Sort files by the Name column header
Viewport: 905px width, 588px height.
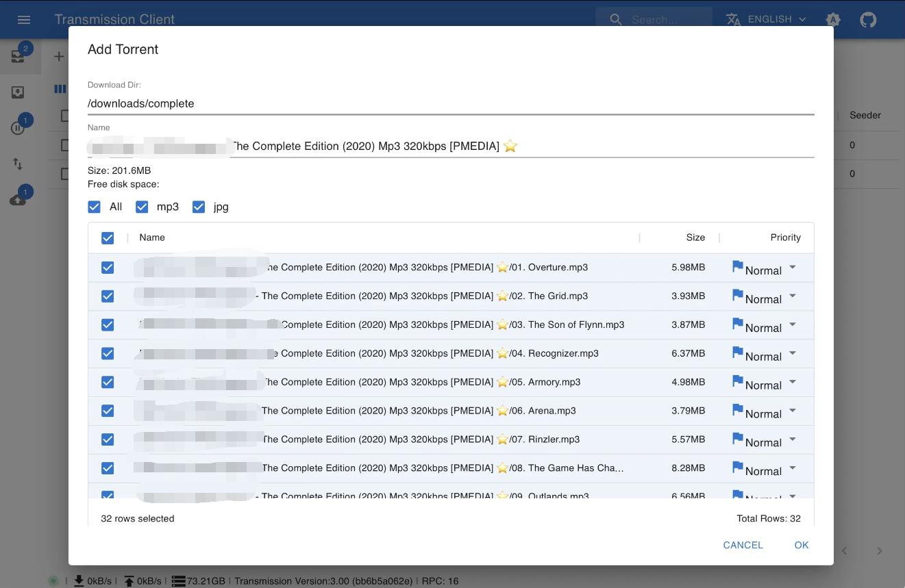[152, 238]
